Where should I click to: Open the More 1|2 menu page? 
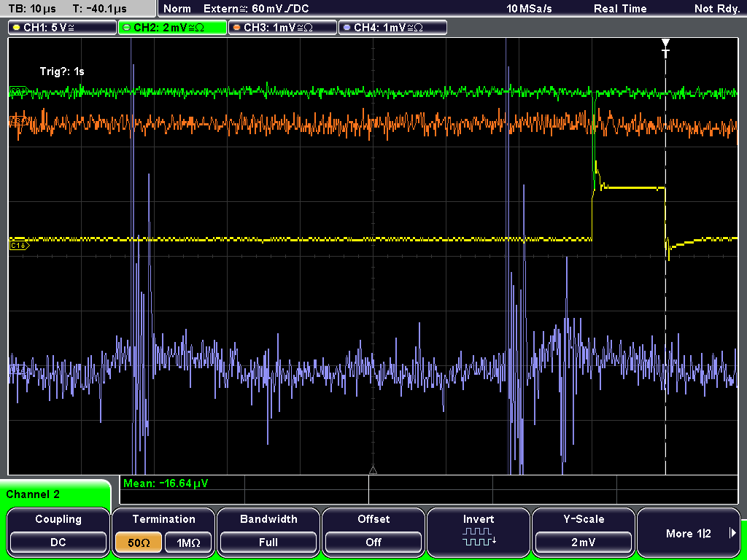(x=689, y=532)
